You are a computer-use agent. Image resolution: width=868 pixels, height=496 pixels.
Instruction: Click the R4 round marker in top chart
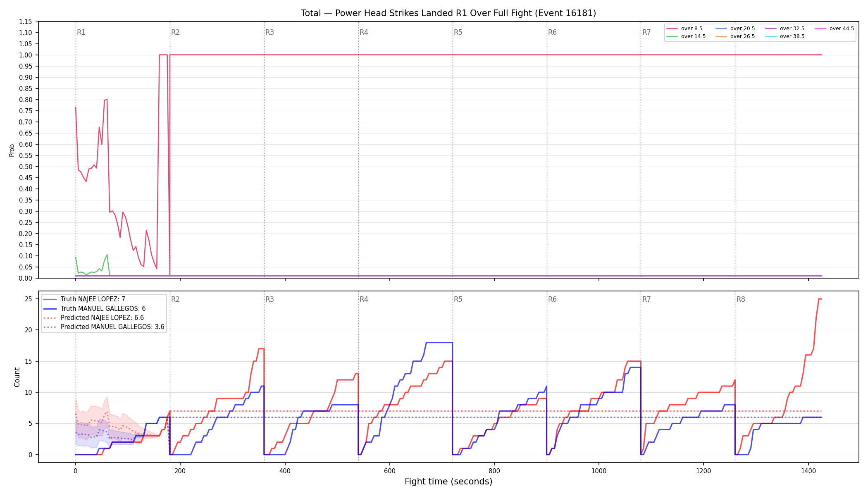point(364,32)
